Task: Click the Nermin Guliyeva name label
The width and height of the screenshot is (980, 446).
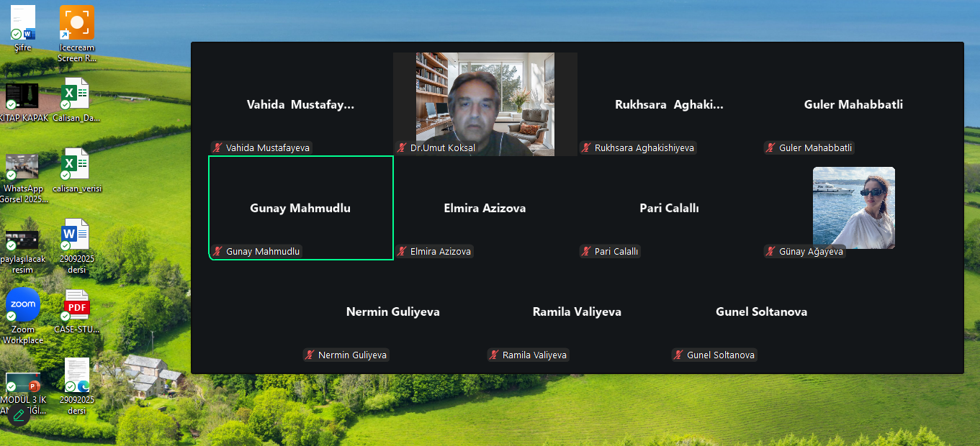Action: (x=352, y=355)
